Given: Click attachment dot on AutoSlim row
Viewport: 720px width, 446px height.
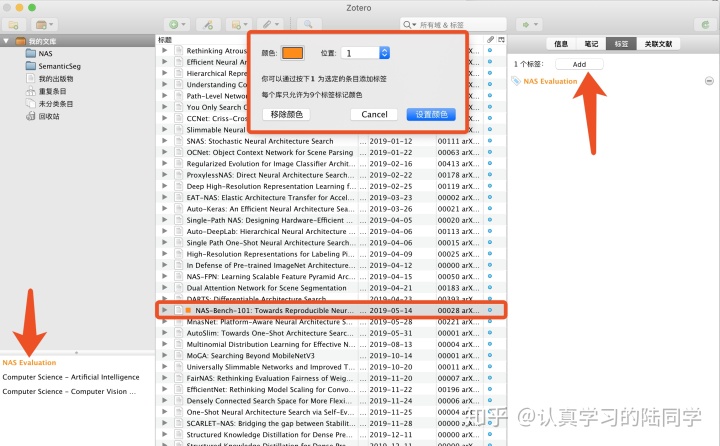Looking at the screenshot, I should tap(490, 333).
